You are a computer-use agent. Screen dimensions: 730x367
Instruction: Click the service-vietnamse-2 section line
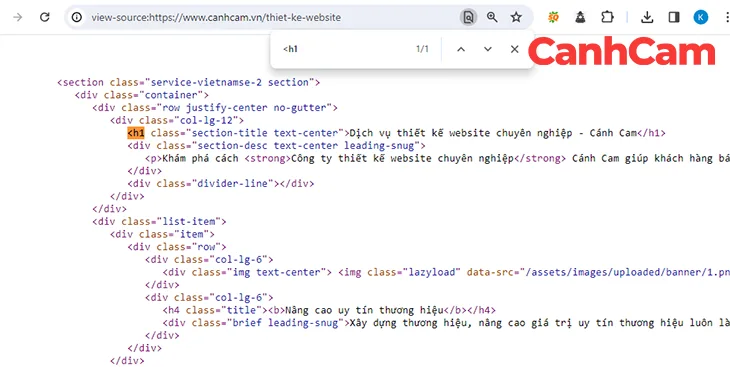tap(189, 82)
